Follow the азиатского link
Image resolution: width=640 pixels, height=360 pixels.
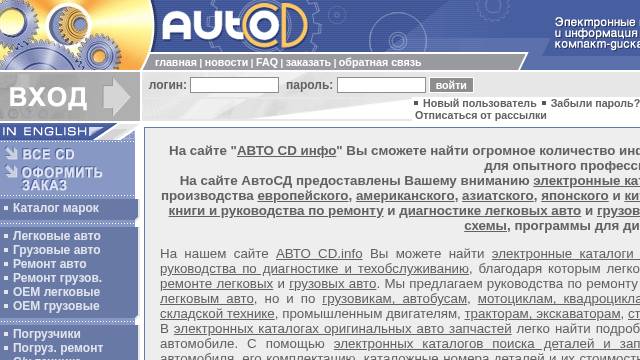click(498, 196)
